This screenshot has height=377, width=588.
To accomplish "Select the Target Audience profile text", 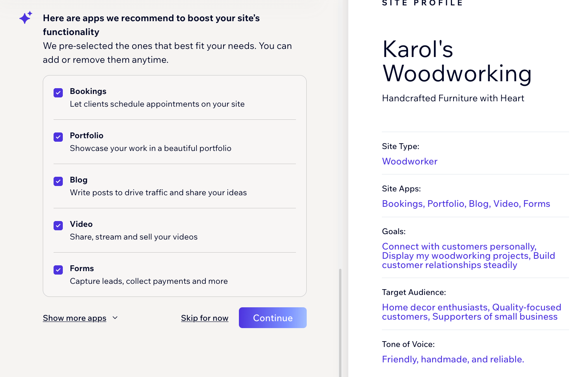I will tap(471, 312).
